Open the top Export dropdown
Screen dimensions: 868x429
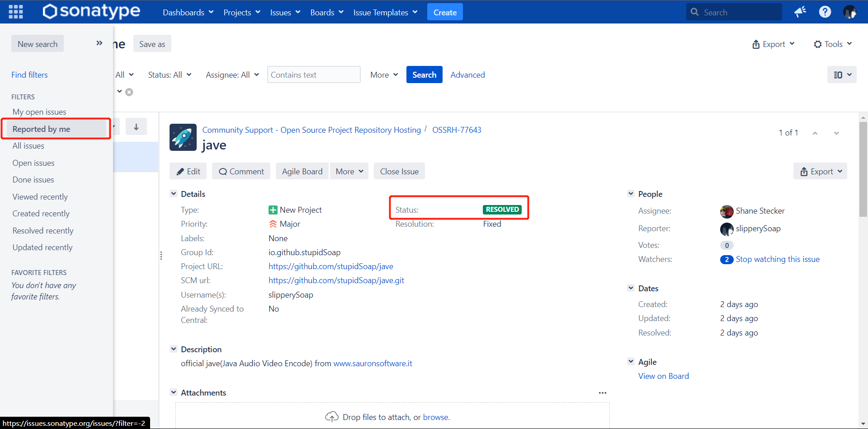click(x=774, y=44)
